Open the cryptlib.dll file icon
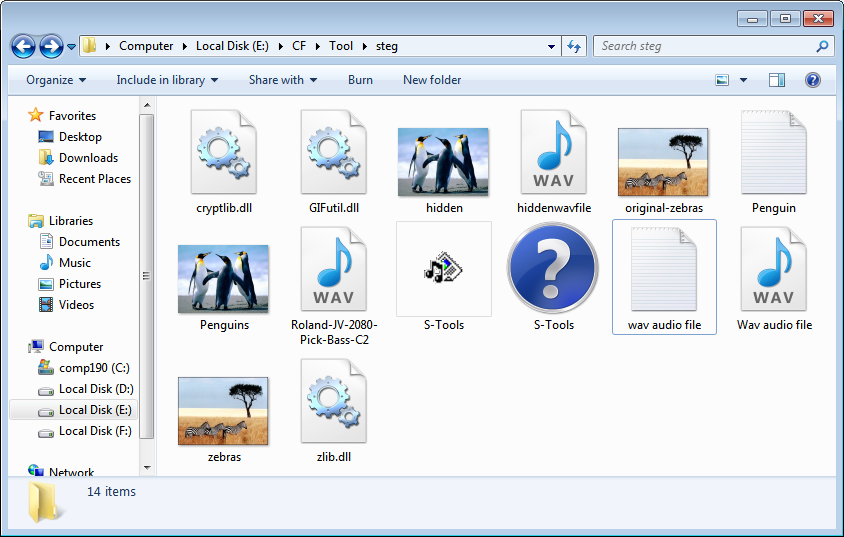The image size is (844, 537). coord(223,152)
